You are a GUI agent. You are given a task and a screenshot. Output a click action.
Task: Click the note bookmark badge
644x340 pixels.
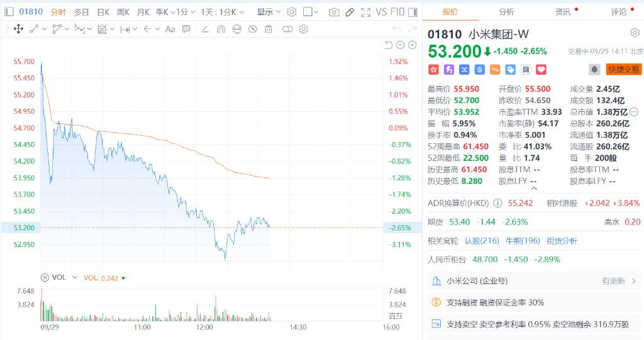click(x=526, y=70)
